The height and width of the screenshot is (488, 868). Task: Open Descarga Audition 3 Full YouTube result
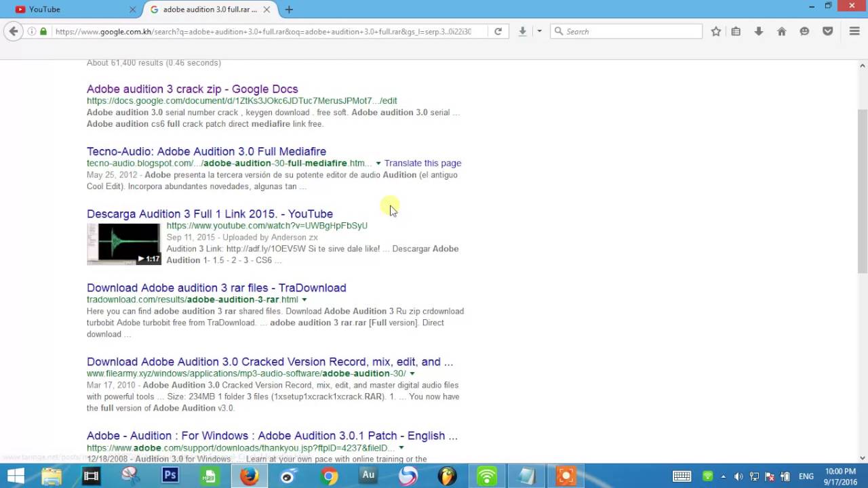pyautogui.click(x=210, y=213)
